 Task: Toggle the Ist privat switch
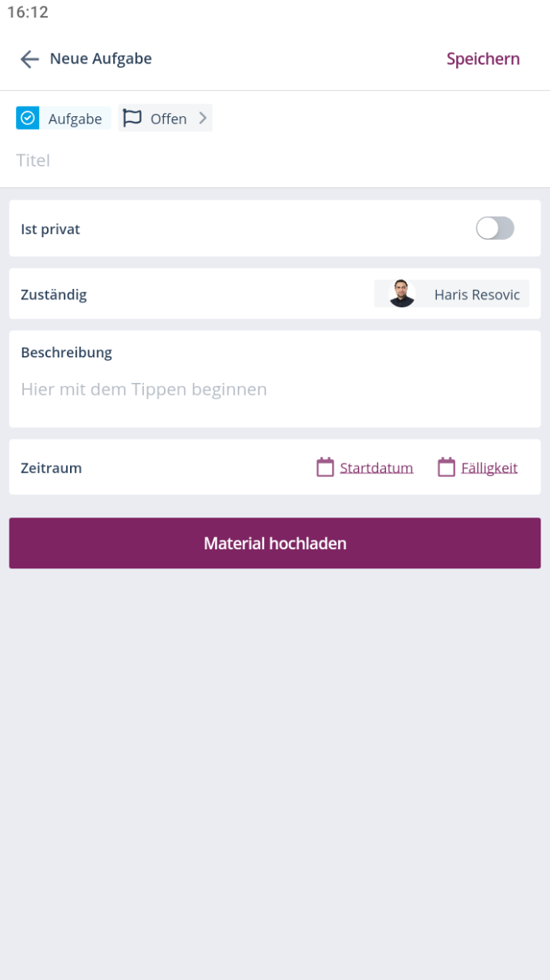point(495,228)
